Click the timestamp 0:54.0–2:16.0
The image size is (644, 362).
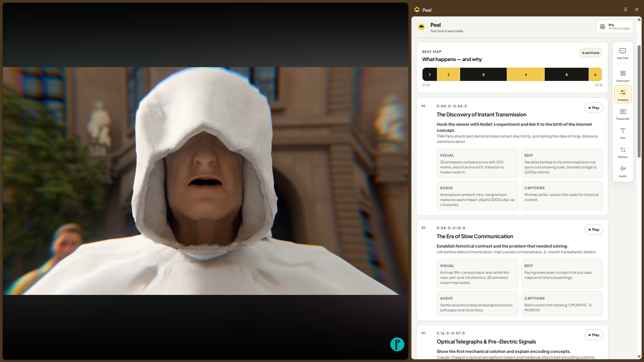point(451,228)
